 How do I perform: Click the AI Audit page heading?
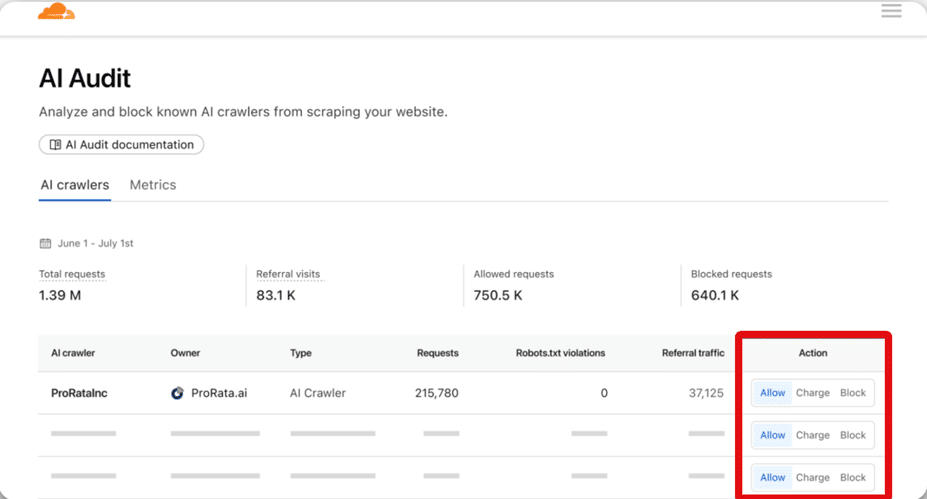(x=85, y=78)
